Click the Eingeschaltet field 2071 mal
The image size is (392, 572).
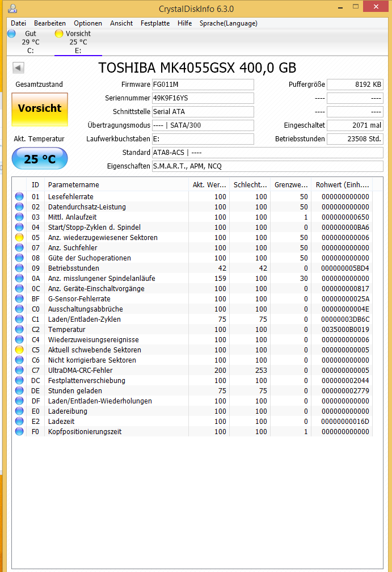(x=355, y=125)
